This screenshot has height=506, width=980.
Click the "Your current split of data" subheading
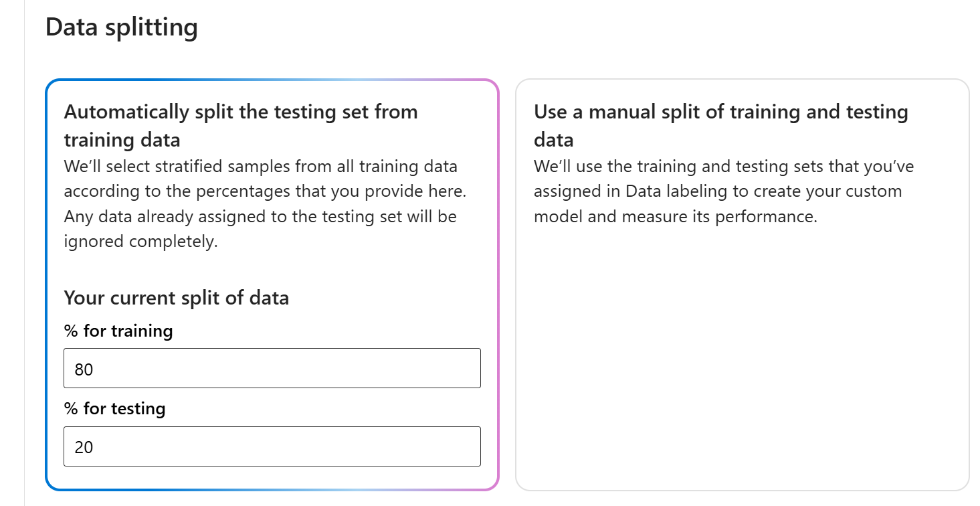176,297
